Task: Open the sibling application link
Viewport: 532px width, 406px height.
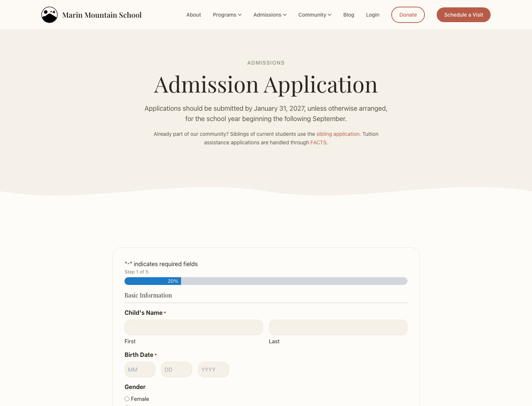Action: click(x=338, y=134)
